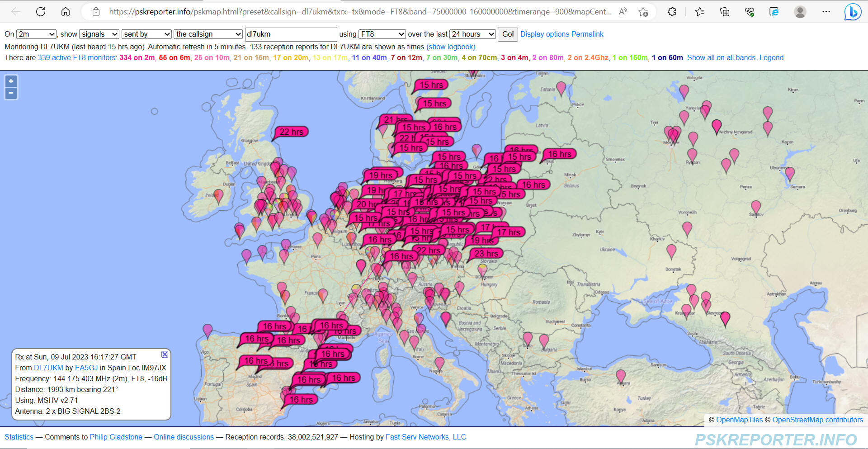Go to browser home page

66,12
